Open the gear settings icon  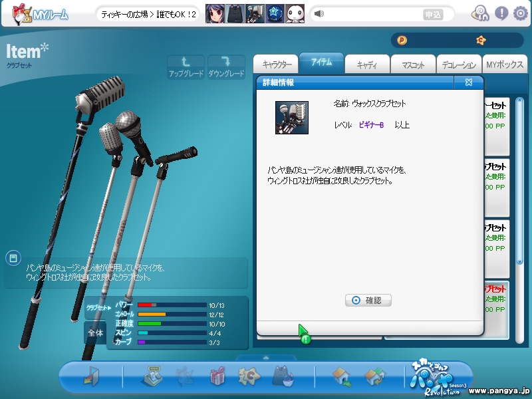click(x=521, y=13)
